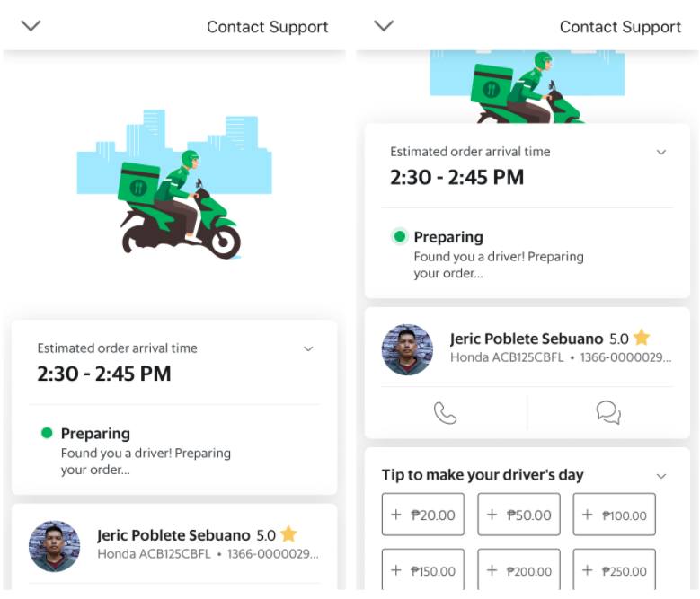
Task: Open Contact Support on right screen
Action: 620,27
